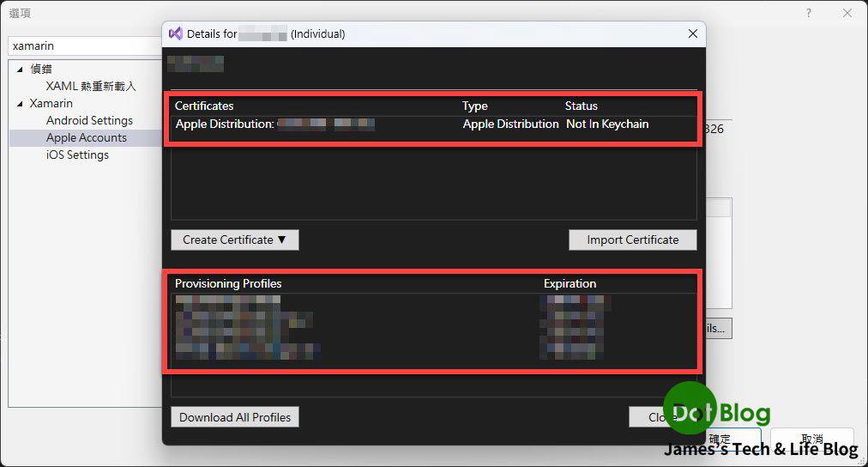Collapse the 偵錯 tree node arrow
Viewport: 868px width, 467px height.
point(20,70)
